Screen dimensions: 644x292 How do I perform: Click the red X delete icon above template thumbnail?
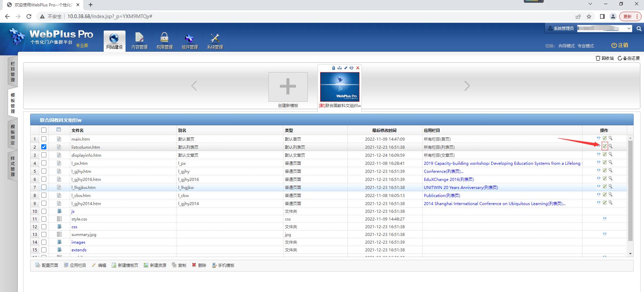(x=358, y=68)
